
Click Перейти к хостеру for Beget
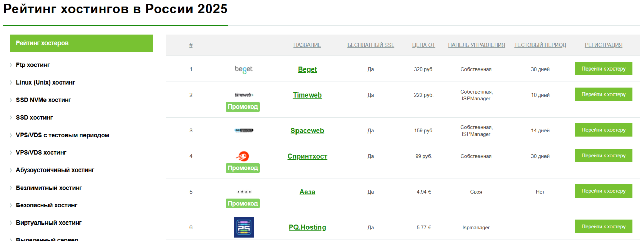click(604, 68)
